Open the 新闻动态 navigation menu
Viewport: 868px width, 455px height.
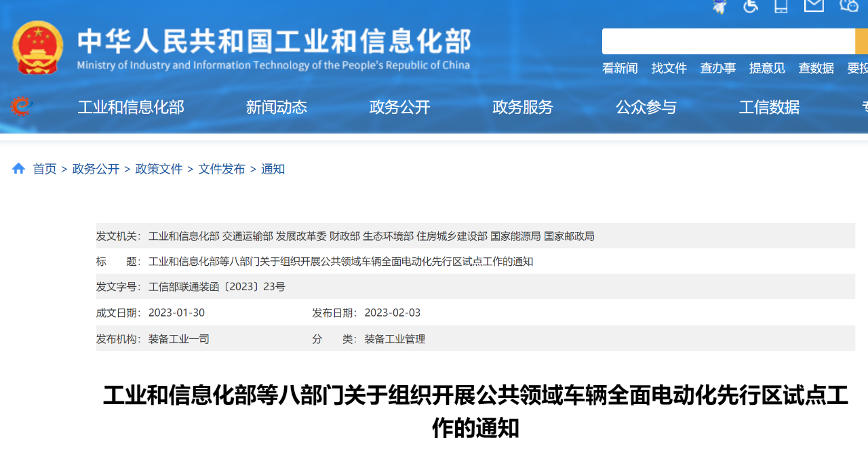pyautogui.click(x=276, y=107)
